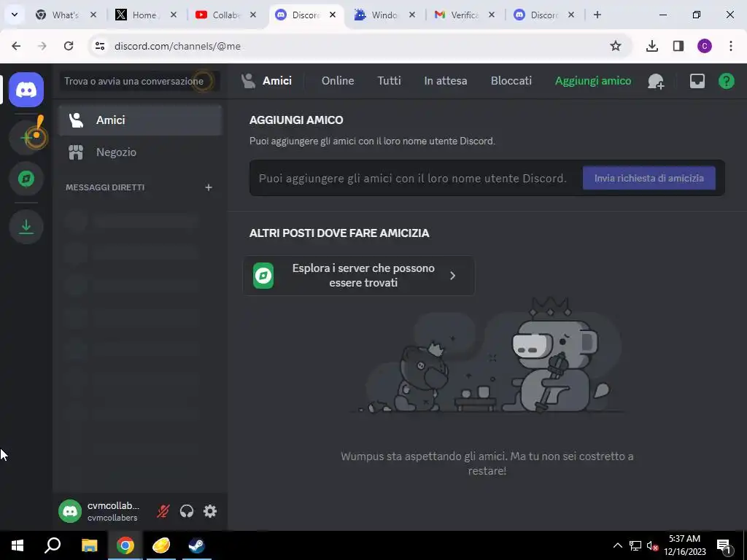Image resolution: width=747 pixels, height=560 pixels.
Task: Unmute the microphone in user panel
Action: pyautogui.click(x=163, y=511)
